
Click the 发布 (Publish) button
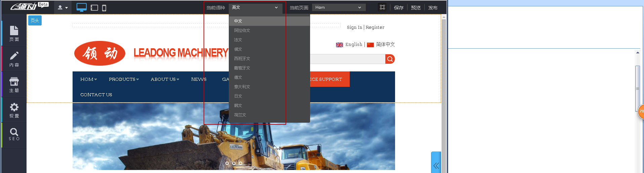(433, 8)
